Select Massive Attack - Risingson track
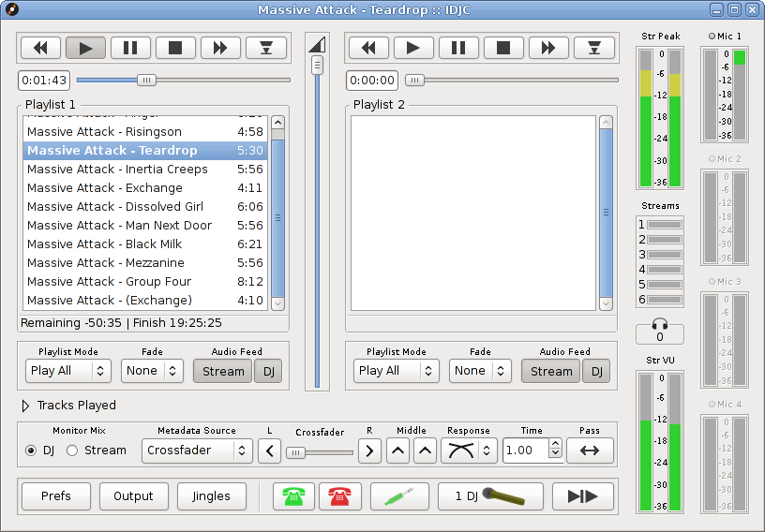Screen dimensions: 765x532 tap(145, 132)
